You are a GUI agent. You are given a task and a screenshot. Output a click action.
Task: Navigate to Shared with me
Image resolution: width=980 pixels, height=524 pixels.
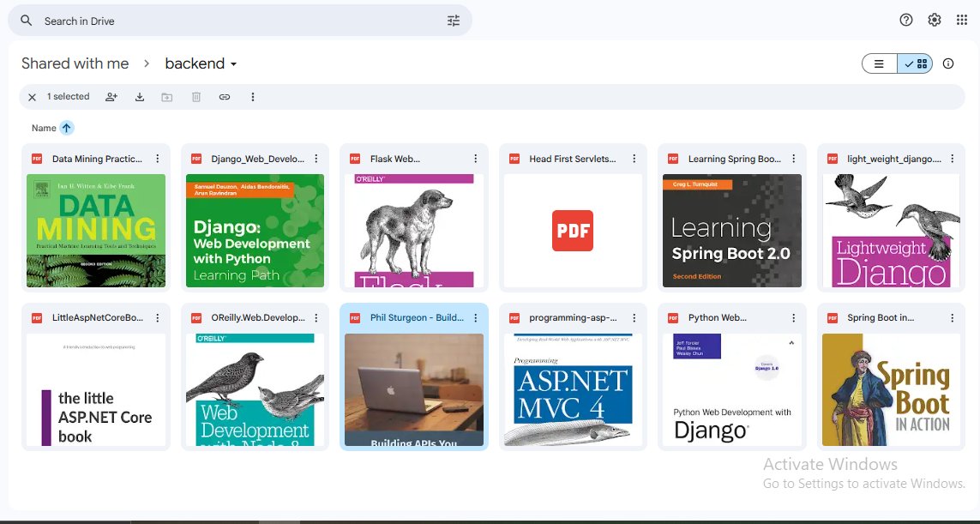[75, 63]
